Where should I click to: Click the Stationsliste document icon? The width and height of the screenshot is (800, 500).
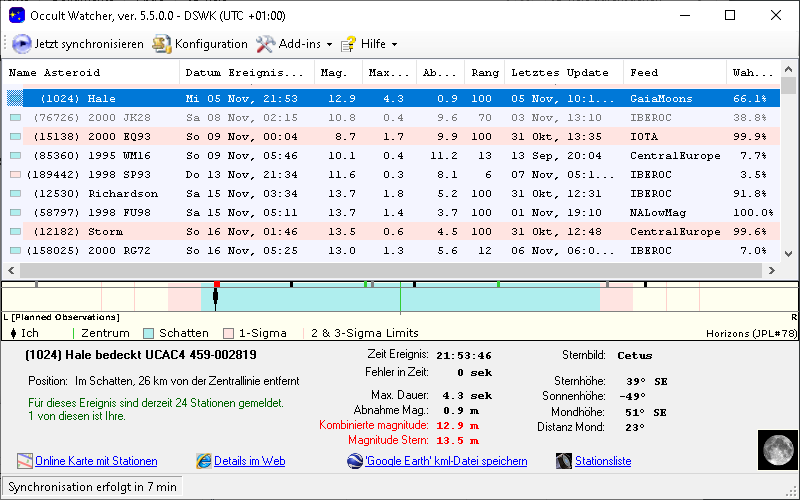point(565,461)
